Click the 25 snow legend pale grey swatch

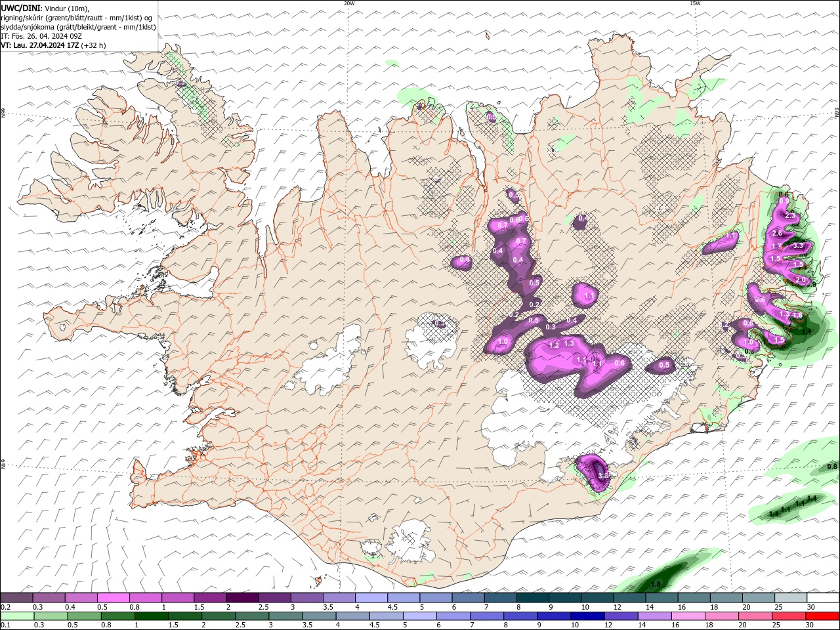789,598
